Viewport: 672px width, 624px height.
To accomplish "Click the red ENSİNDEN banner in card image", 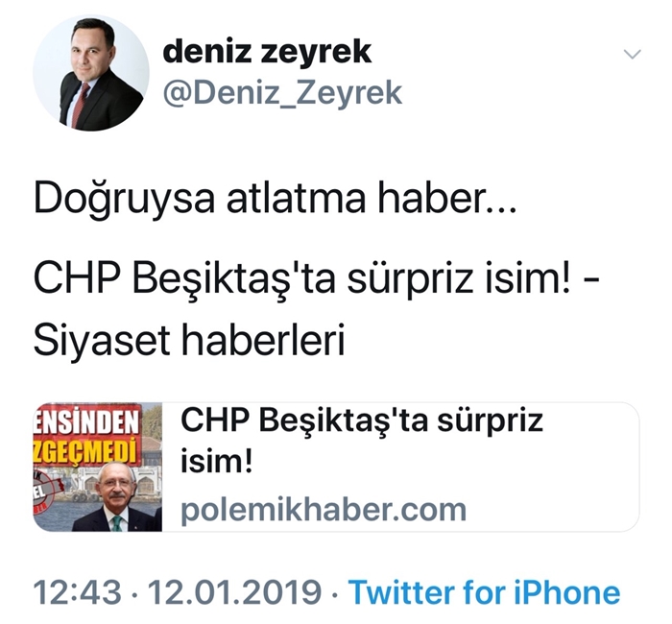I will [x=87, y=420].
